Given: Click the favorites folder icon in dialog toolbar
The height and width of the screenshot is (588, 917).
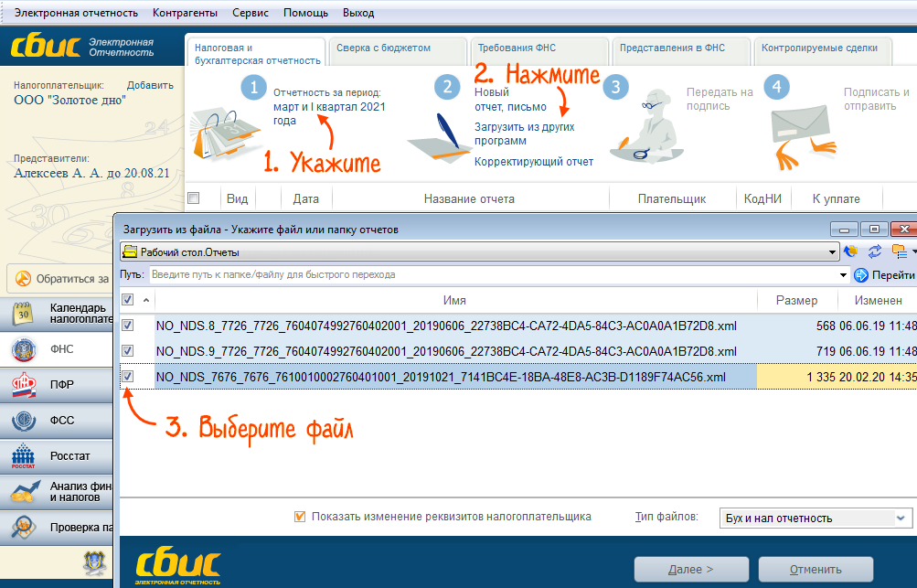Looking at the screenshot, I should [x=850, y=252].
